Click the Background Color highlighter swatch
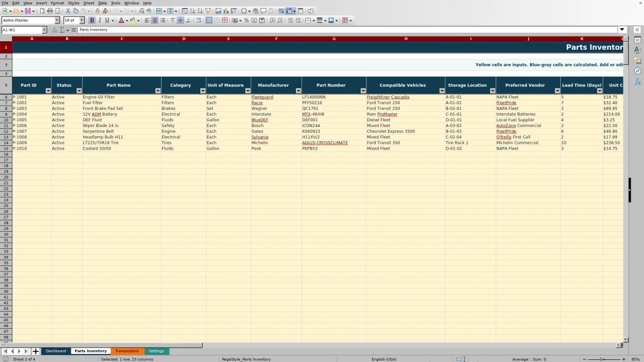The image size is (644, 362). (x=133, y=20)
